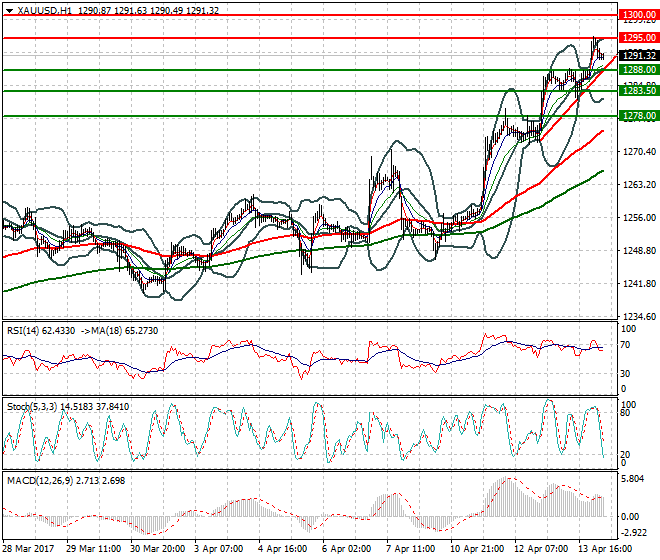
Task: Click the RSI 30 level scale value
Action: point(625,374)
